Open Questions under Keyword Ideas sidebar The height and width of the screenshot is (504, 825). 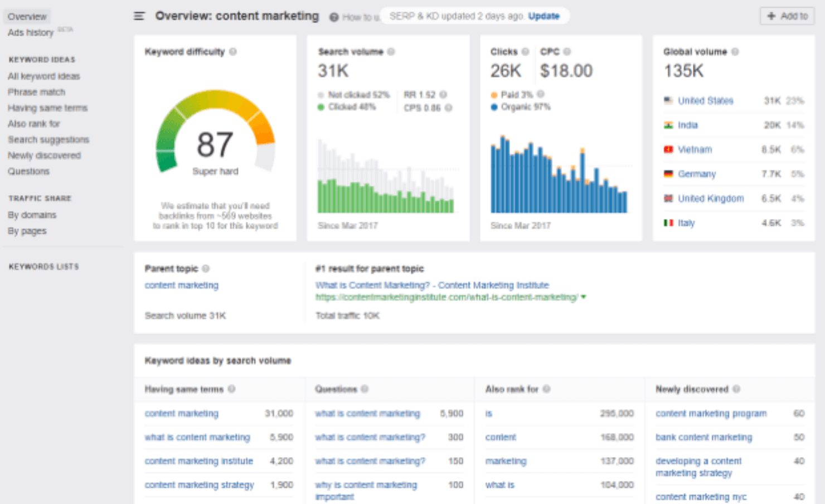(28, 171)
